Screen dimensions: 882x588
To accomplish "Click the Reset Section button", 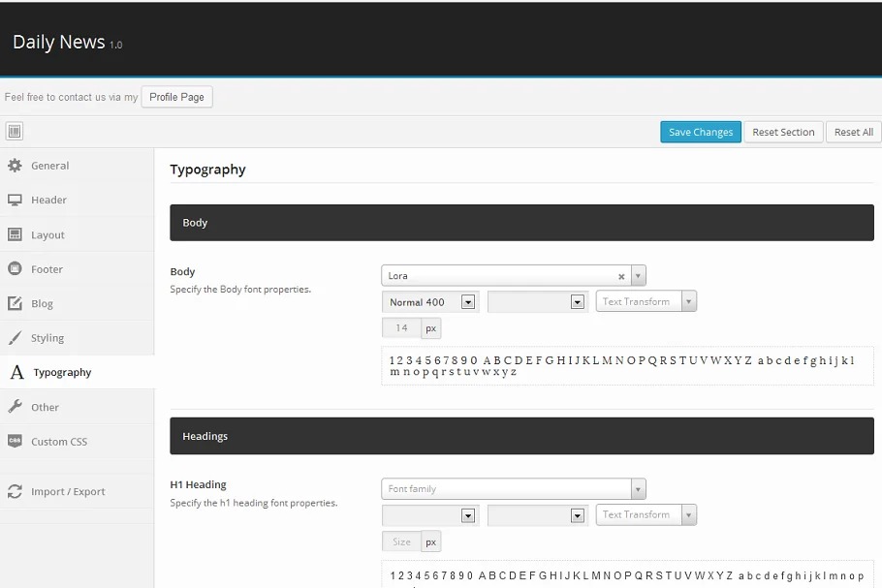I will (x=783, y=132).
